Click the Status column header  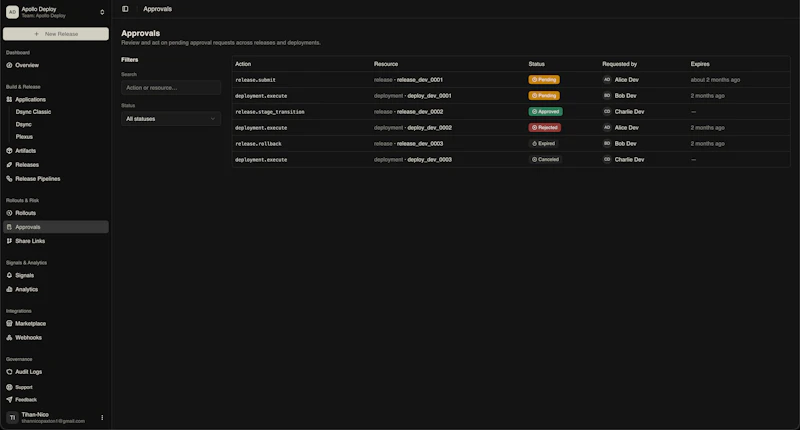pyautogui.click(x=536, y=64)
